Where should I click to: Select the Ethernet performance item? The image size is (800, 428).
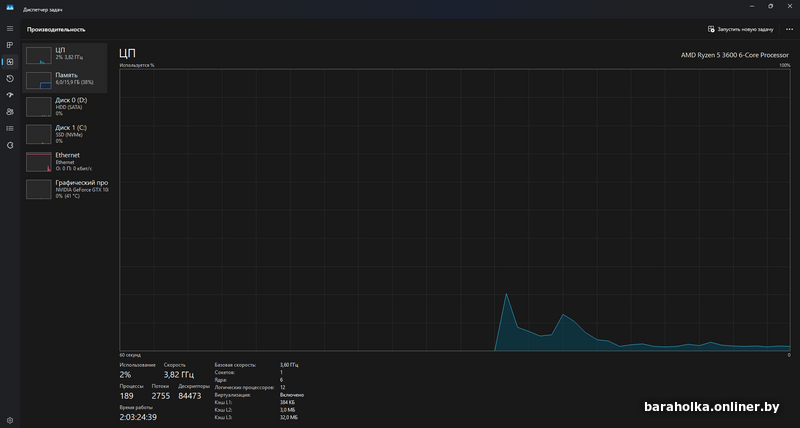pos(65,162)
